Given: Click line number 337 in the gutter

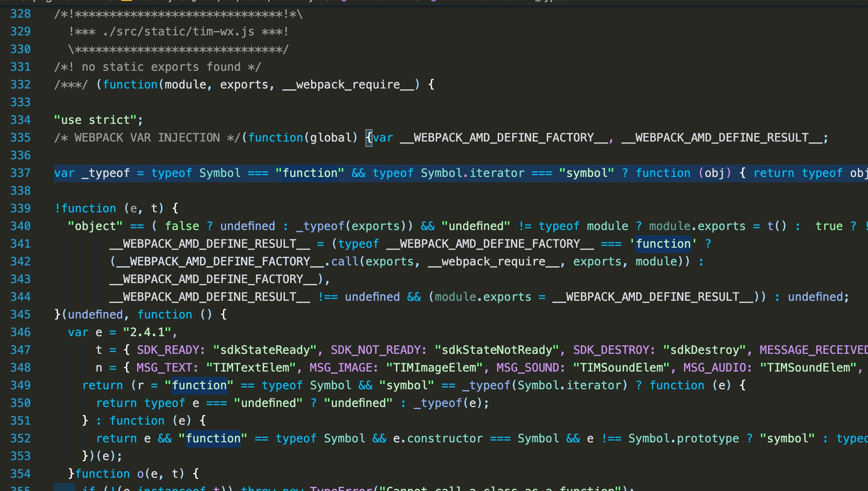Looking at the screenshot, I should coord(20,173).
